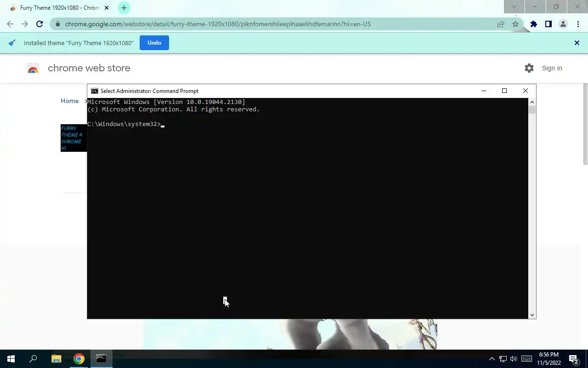Click the Microsoft Windows version text
This screenshot has width=588, height=368.
166,102
